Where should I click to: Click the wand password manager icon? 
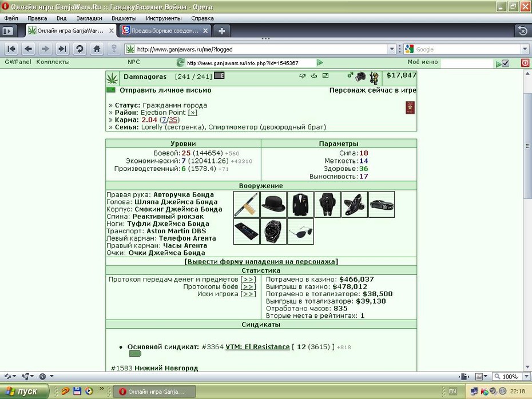click(114, 49)
